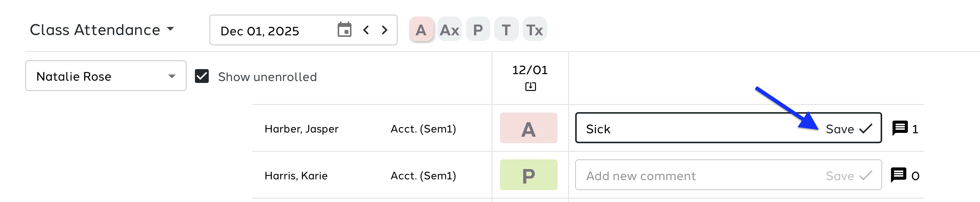Screen dimensions: 980x202
Task: Pick the red A absent code chip
Action: [x=421, y=30]
